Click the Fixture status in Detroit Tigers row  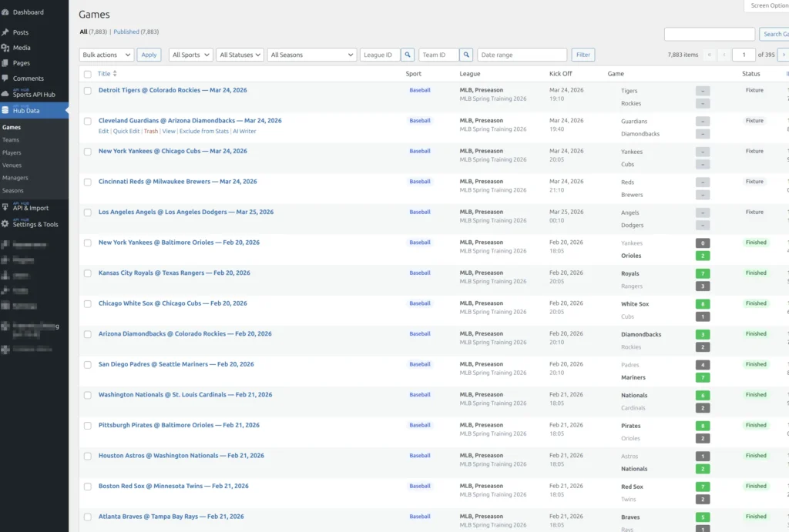click(754, 91)
